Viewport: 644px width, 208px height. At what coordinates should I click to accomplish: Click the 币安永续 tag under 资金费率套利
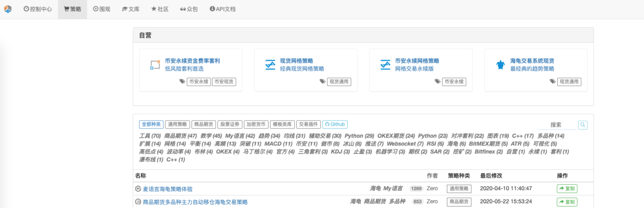[199, 82]
